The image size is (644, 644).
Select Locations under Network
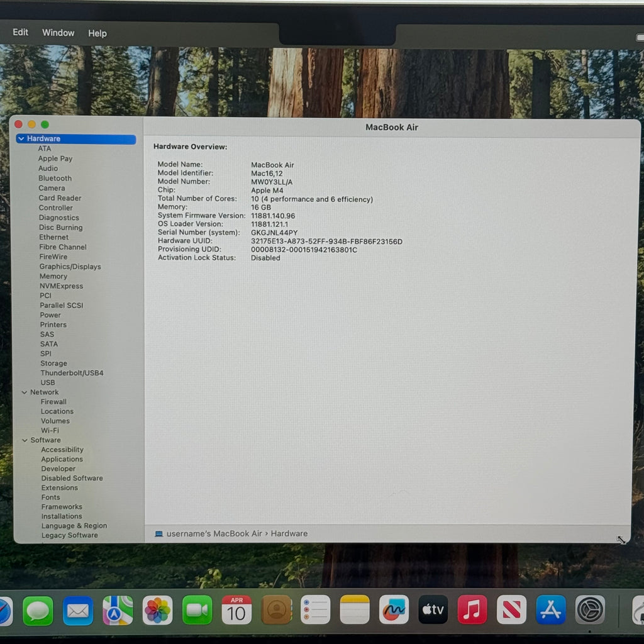tap(57, 411)
